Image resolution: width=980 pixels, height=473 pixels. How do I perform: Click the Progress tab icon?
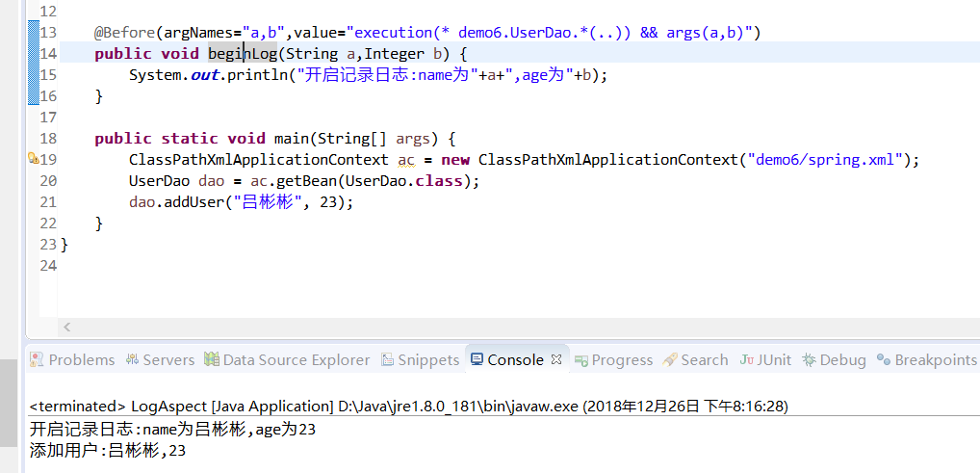pyautogui.click(x=581, y=359)
